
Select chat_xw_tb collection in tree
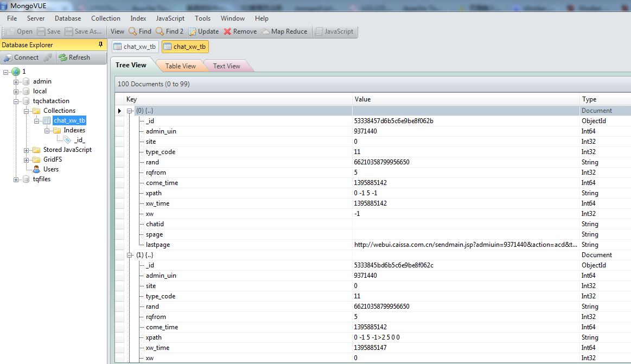point(69,120)
